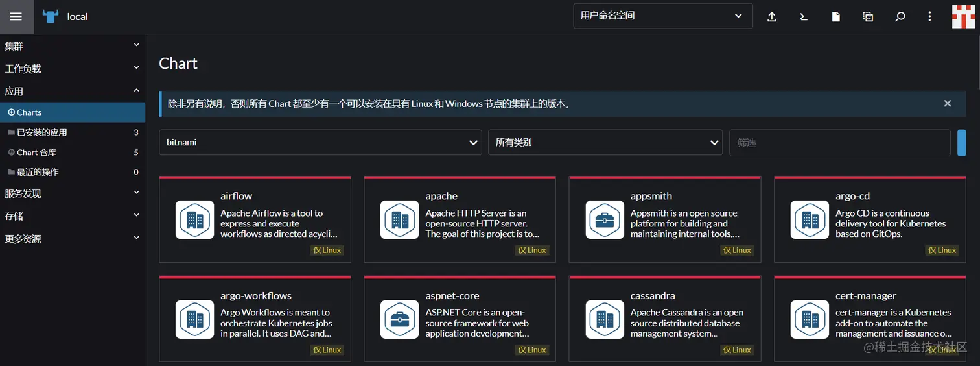Image resolution: width=980 pixels, height=366 pixels.
Task: Click the aspnet-core chart icon
Action: (x=399, y=319)
